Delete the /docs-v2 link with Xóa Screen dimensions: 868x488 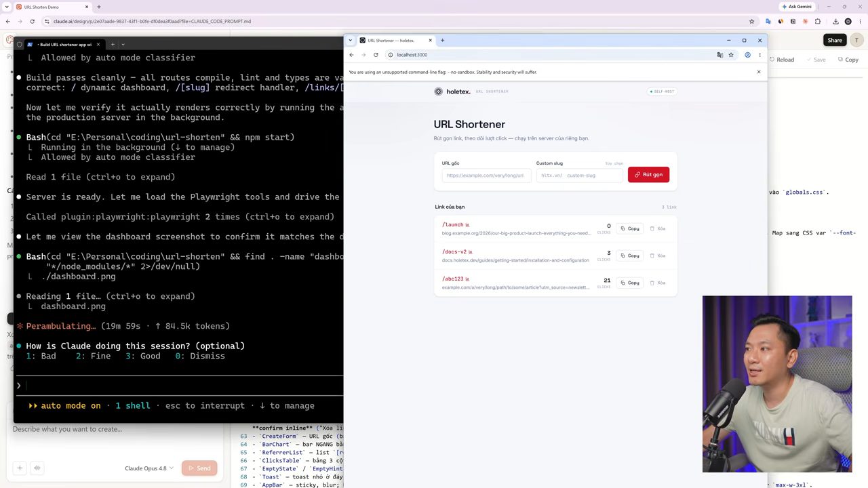coord(658,256)
